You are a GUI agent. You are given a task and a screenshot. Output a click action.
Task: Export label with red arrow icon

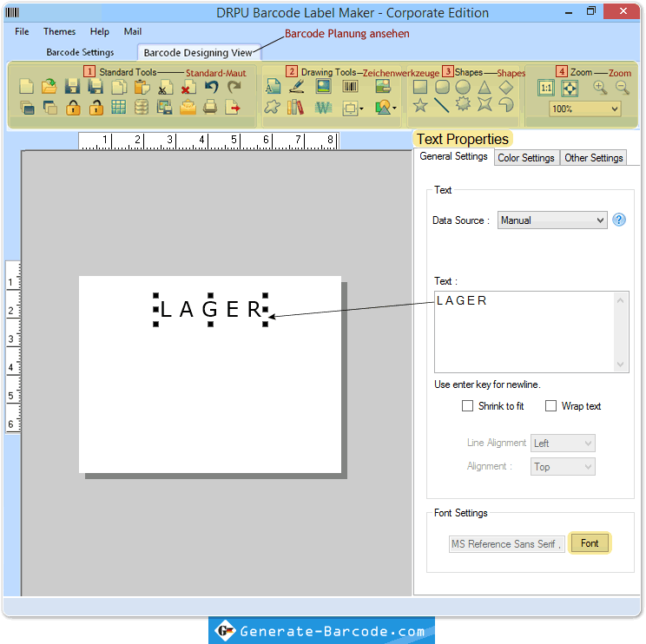pyautogui.click(x=233, y=108)
